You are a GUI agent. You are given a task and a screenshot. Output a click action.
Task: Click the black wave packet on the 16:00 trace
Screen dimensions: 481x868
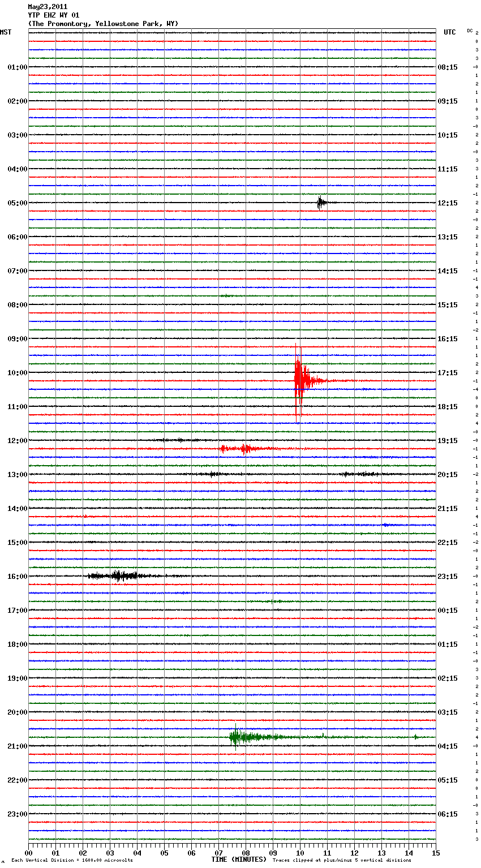click(x=119, y=576)
